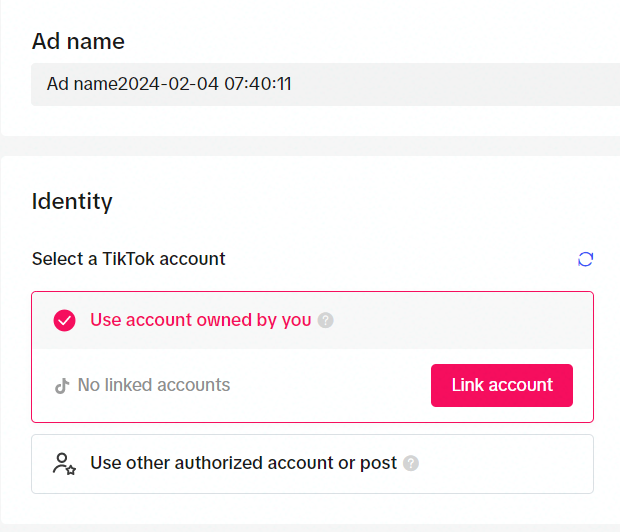Focus the Ad name text field

(325, 84)
